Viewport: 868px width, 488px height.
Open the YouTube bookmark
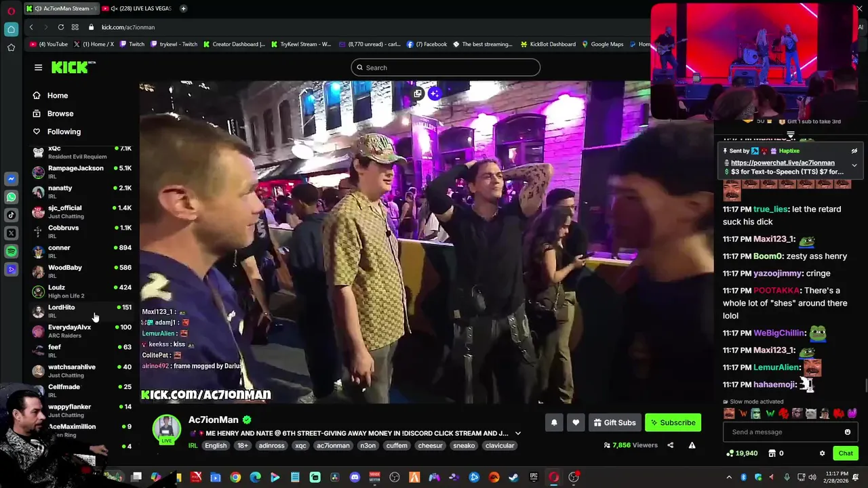[x=49, y=44]
